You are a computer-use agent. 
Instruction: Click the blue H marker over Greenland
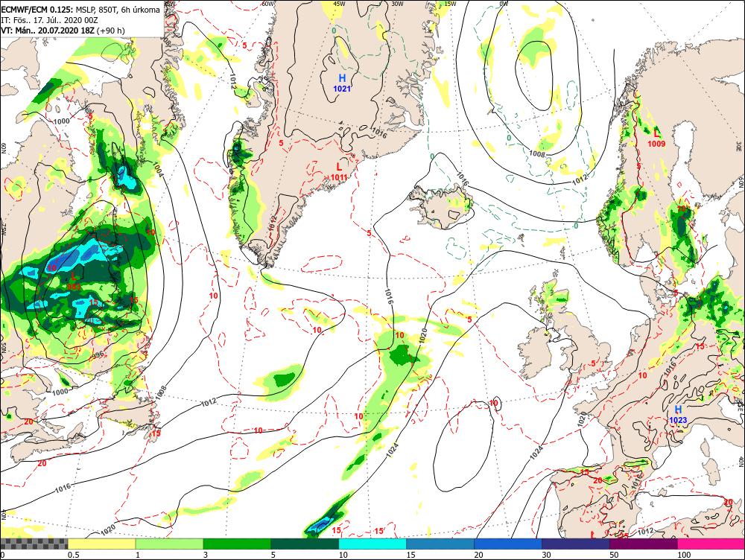tap(342, 78)
